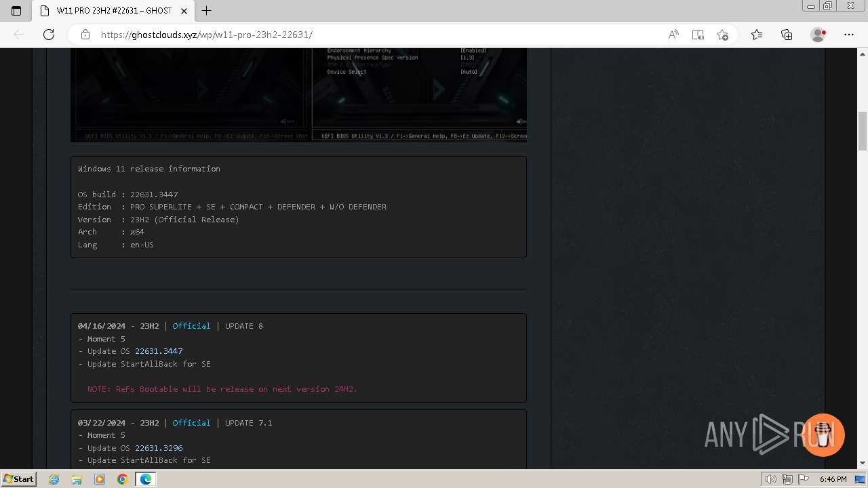Select Microsoft Edge taskbar button
The image size is (868, 488).
(145, 479)
